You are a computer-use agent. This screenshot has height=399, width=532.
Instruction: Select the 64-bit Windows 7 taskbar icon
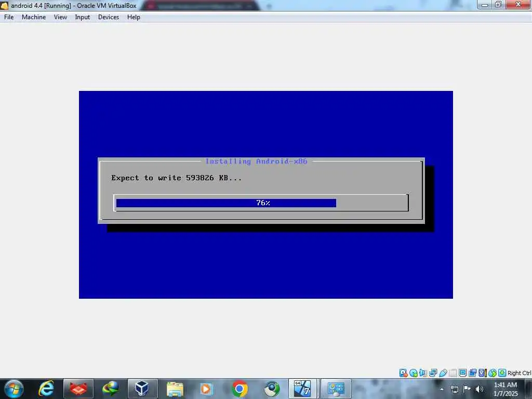coord(303,389)
